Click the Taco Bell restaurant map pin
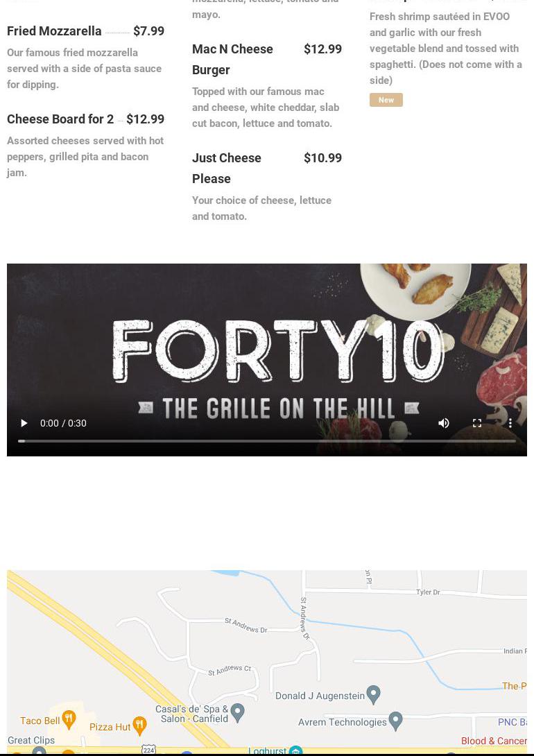Image resolution: width=534 pixels, height=756 pixels. tap(69, 719)
